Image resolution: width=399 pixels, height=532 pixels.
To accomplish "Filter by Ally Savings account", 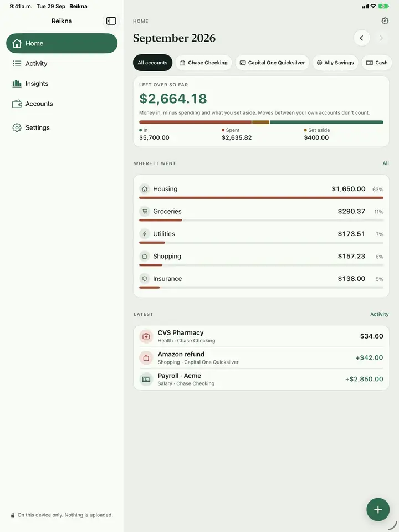I will [335, 63].
